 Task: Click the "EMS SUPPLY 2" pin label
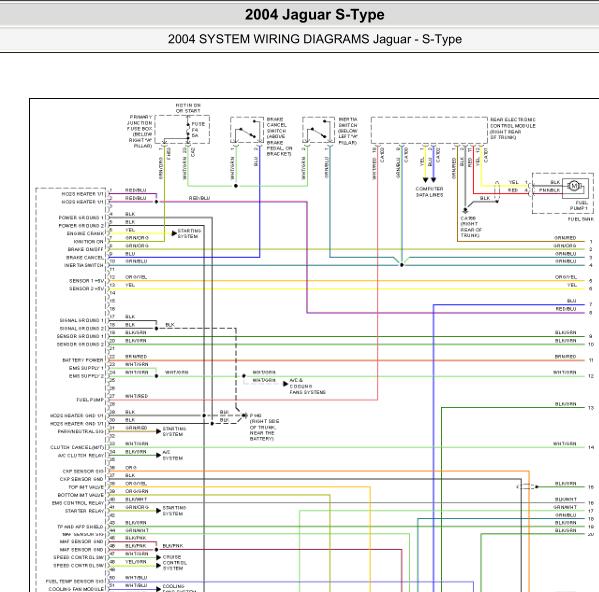(86, 376)
